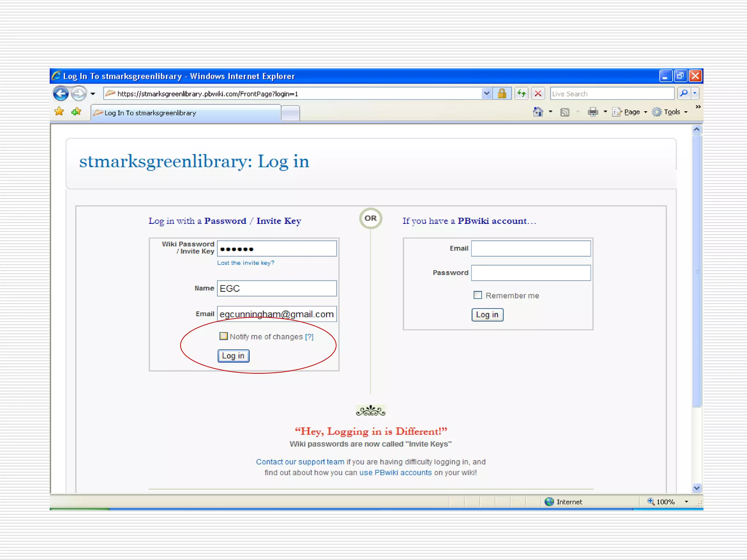Click the Print toolbar icon
747x560 pixels.
point(593,112)
